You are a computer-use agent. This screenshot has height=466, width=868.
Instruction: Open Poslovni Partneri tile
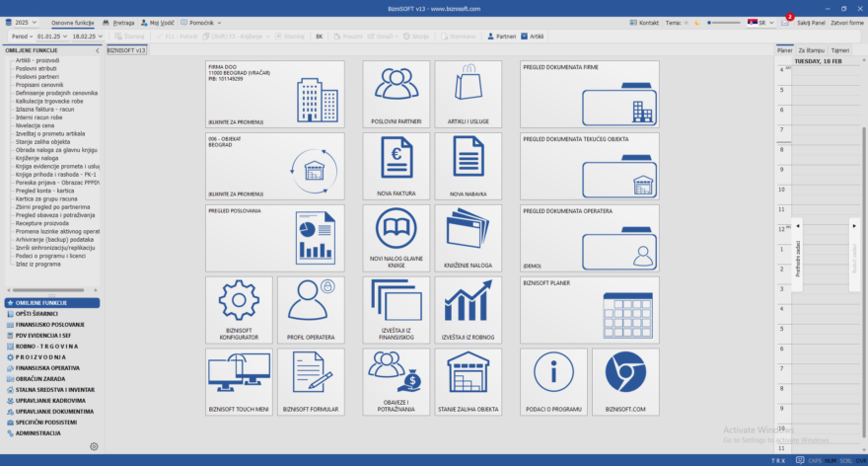pos(396,94)
